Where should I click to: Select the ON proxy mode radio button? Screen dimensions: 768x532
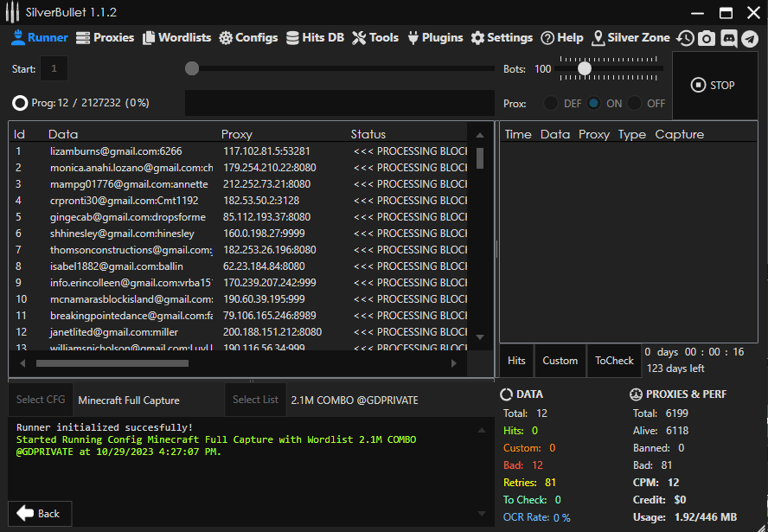coord(593,103)
